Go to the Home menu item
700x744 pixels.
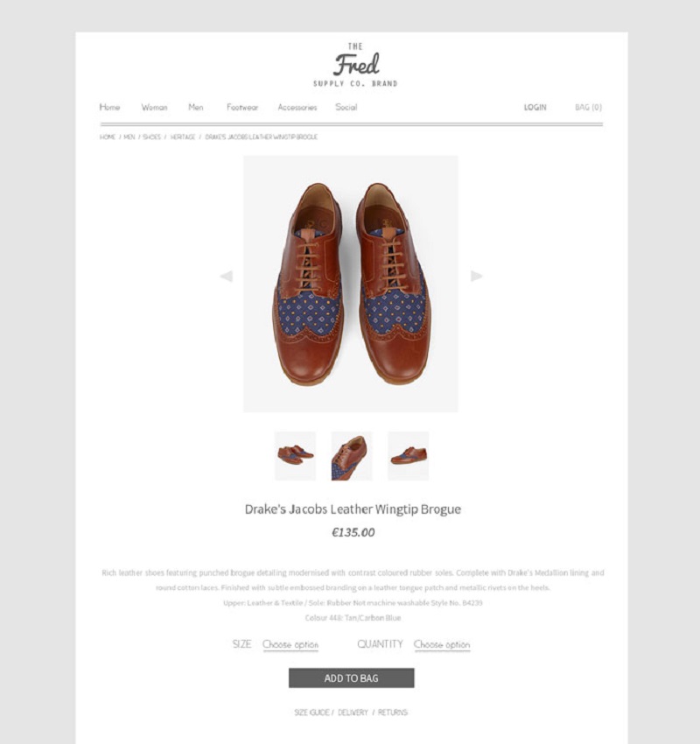click(x=109, y=108)
